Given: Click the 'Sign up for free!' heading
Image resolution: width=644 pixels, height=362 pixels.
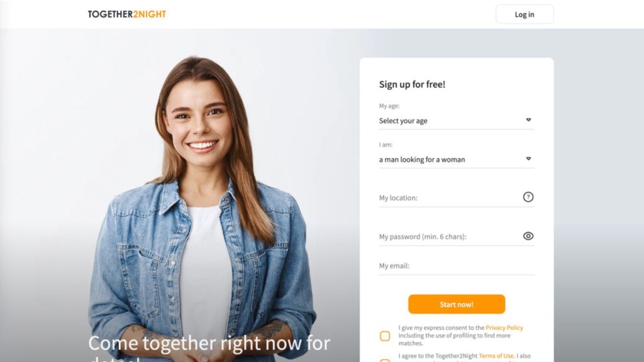Looking at the screenshot, I should point(412,84).
